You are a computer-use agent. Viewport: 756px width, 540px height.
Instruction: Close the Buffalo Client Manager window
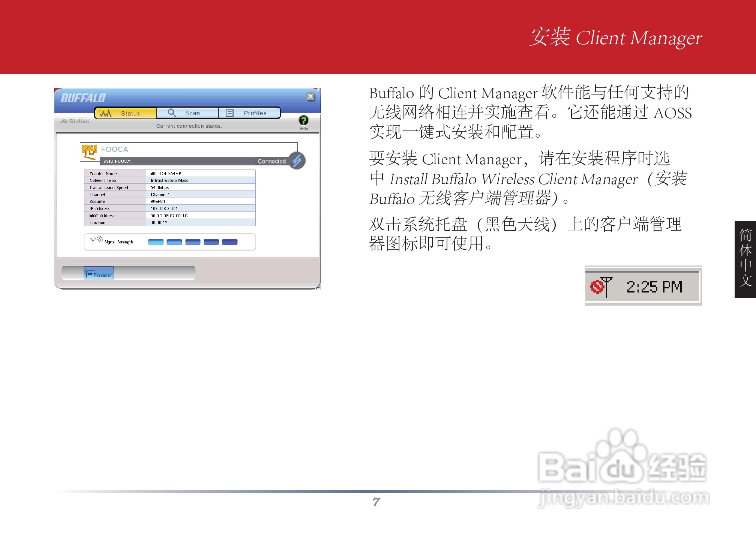(310, 96)
